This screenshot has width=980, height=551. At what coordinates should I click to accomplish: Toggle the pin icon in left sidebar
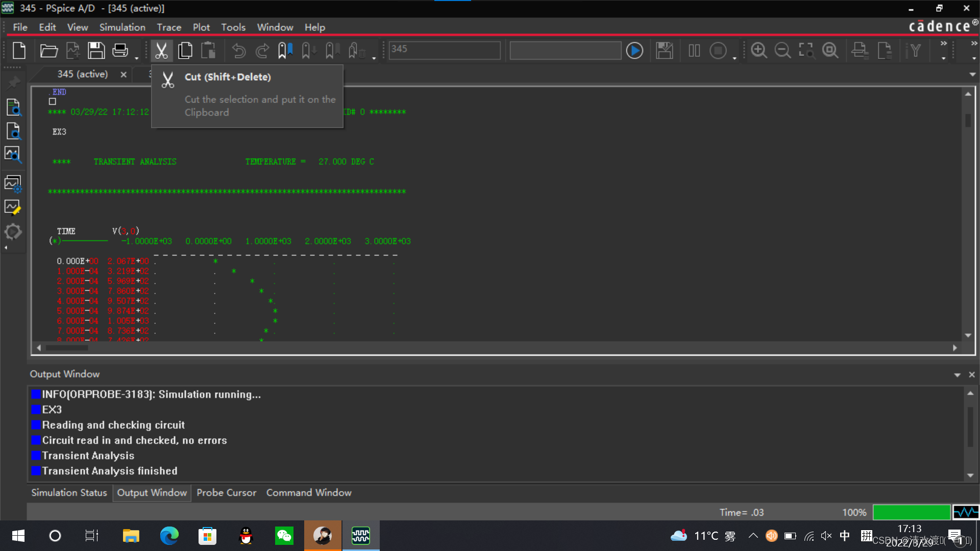pyautogui.click(x=14, y=82)
